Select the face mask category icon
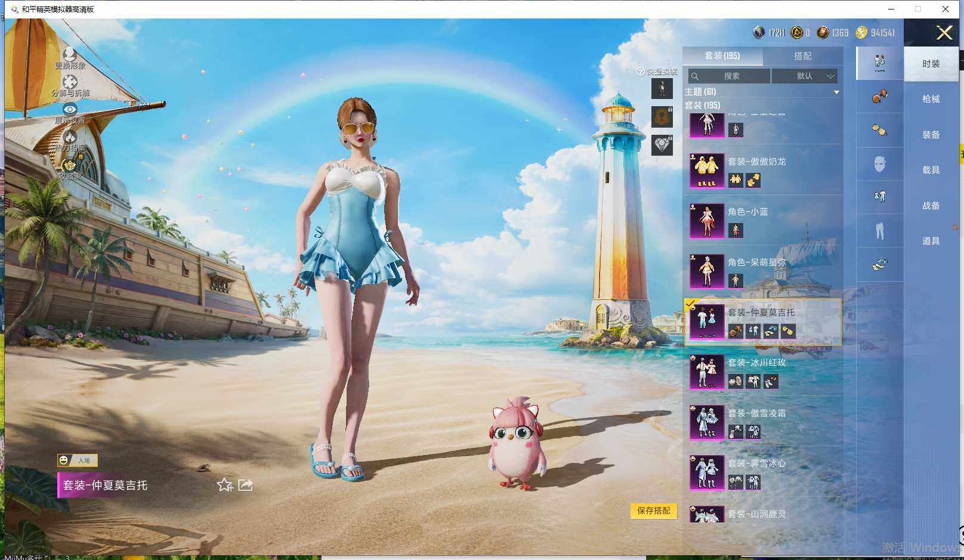 879,163
